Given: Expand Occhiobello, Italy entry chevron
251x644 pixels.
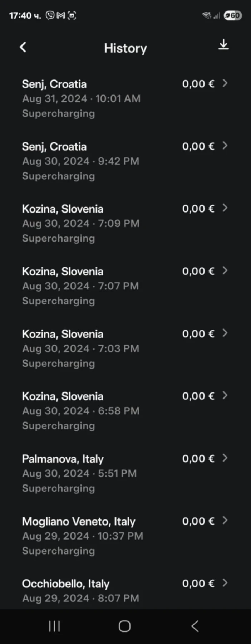Looking at the screenshot, I should 225,583.
